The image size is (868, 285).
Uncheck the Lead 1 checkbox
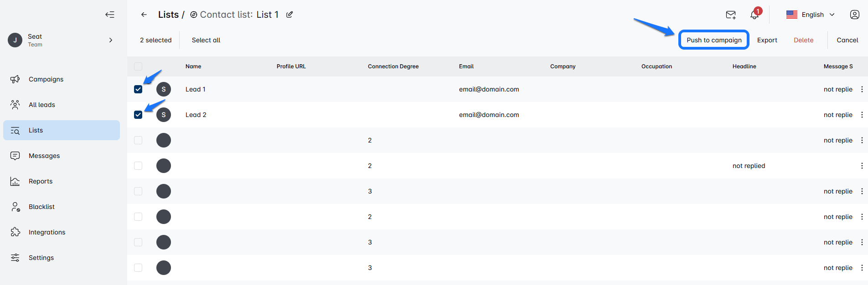(x=138, y=89)
